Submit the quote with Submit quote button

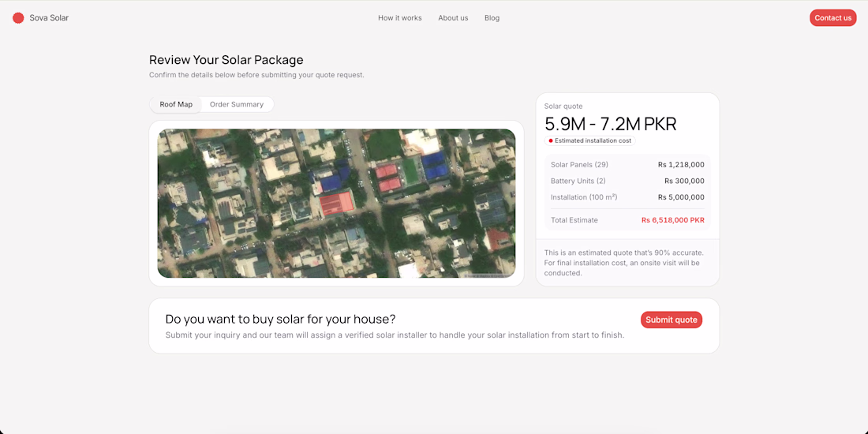[672, 320]
